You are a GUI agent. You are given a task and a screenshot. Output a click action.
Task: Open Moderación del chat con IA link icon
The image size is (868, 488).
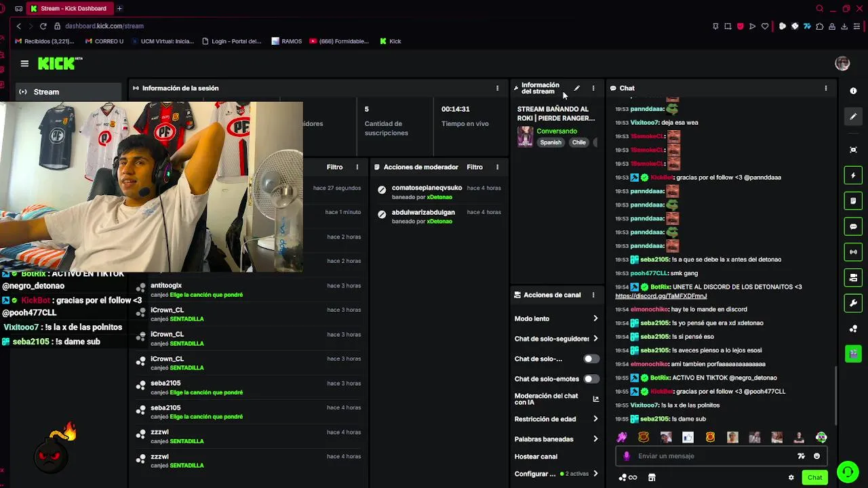(595, 399)
